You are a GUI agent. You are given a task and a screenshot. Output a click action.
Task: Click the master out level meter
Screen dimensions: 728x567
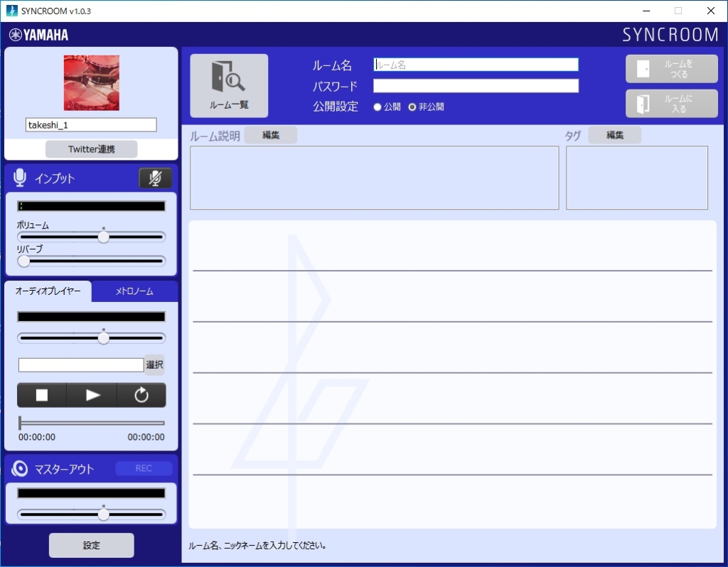pos(92,493)
